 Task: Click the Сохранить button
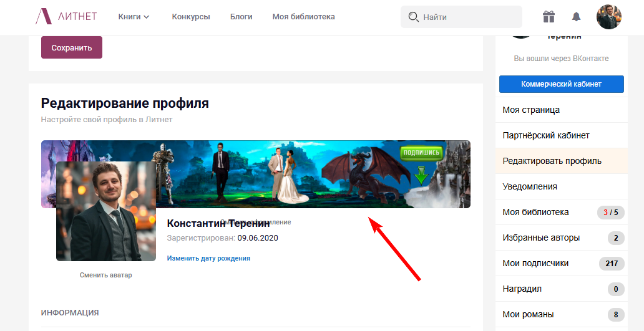[x=72, y=47]
